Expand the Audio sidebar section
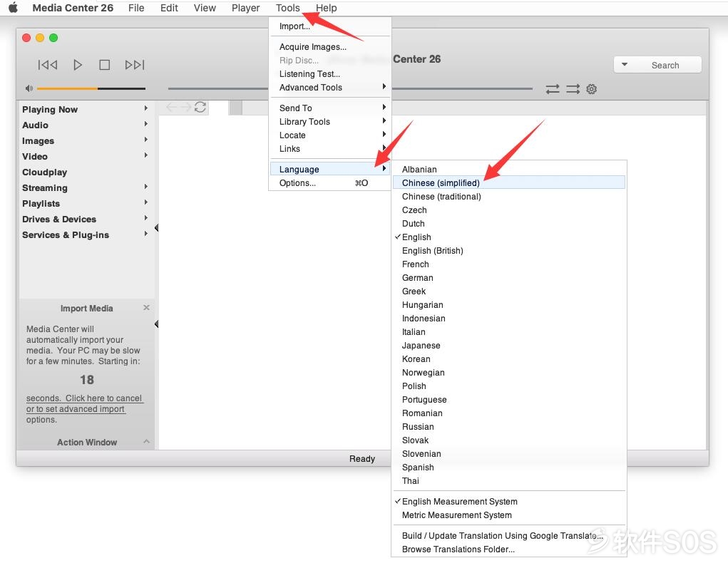Image resolution: width=728 pixels, height=563 pixels. 145,124
